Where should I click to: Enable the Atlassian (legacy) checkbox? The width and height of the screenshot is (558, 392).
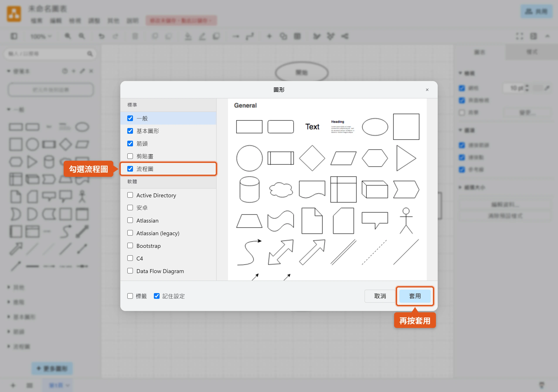130,233
